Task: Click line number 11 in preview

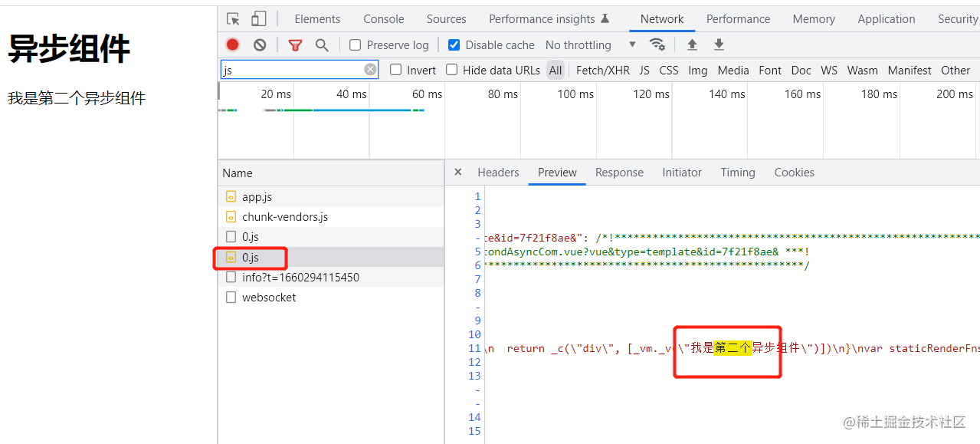Action: (474, 348)
